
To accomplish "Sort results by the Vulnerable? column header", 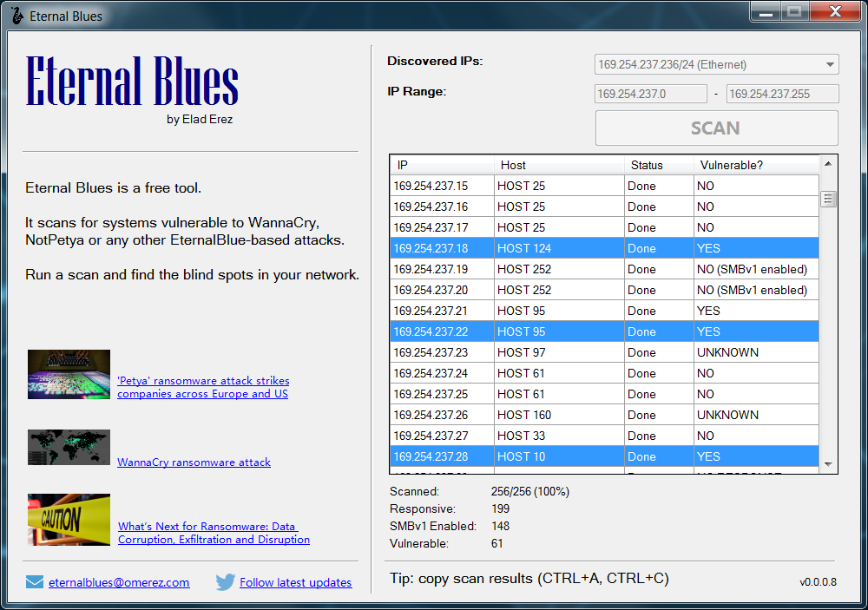I will pos(756,165).
